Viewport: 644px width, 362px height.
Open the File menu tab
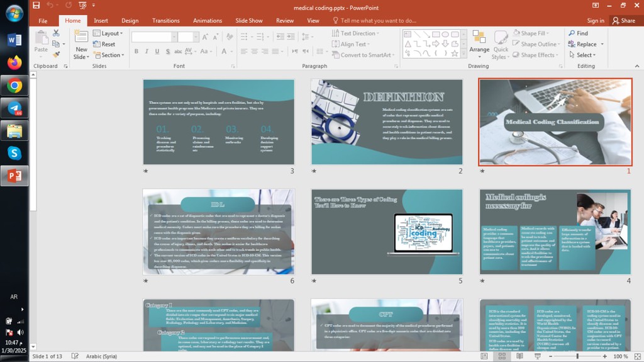tap(43, 21)
